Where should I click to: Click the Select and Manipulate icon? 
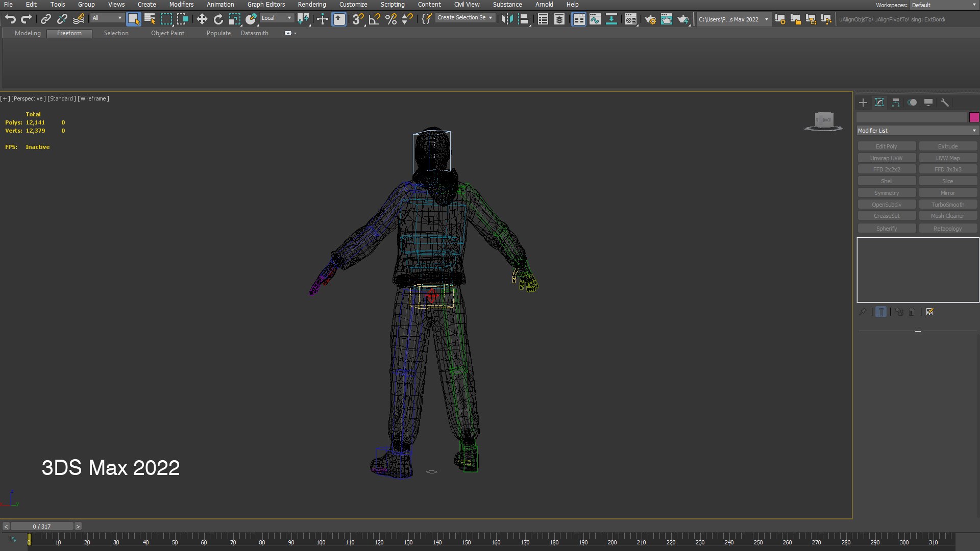click(323, 19)
